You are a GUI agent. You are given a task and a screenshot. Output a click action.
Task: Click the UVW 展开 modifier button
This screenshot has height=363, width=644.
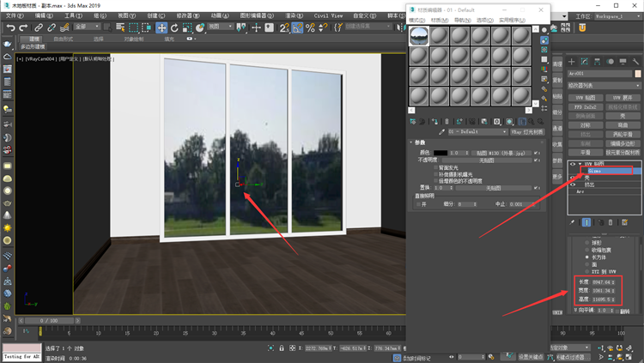pyautogui.click(x=623, y=98)
